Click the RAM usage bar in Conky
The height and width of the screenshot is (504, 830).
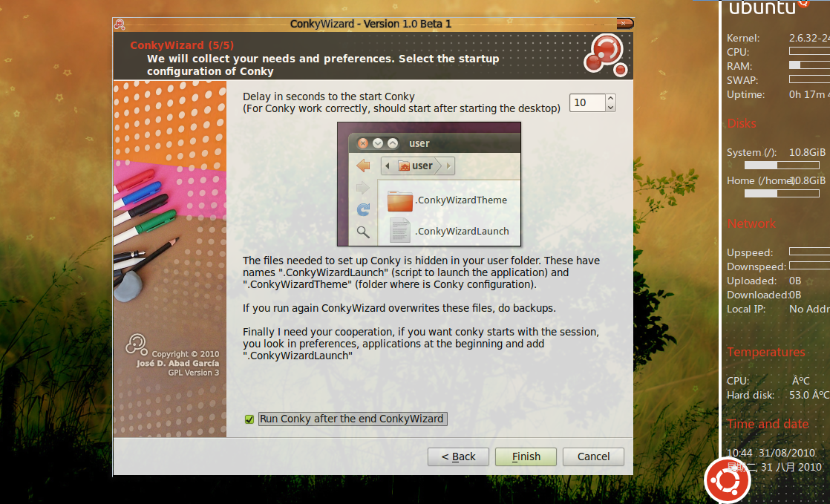(x=809, y=65)
